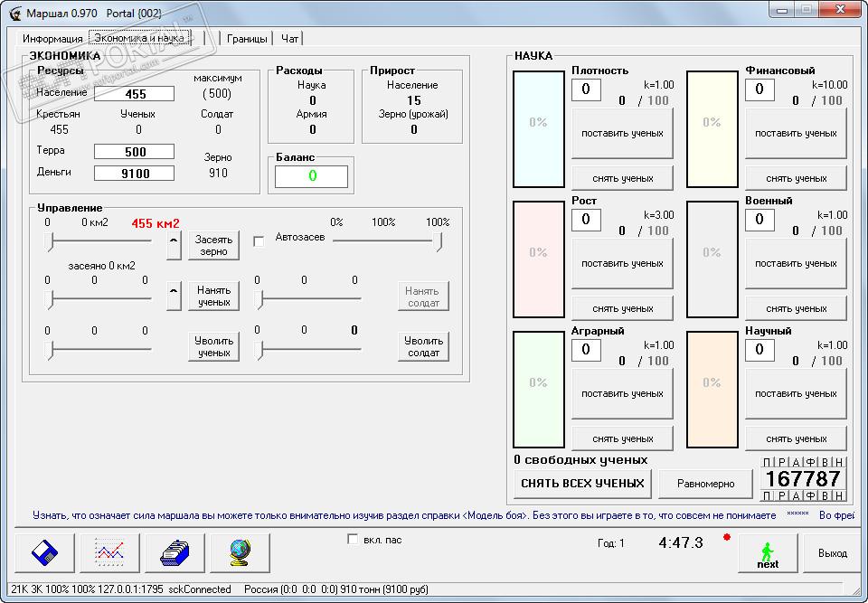Open the Границы tab

click(x=247, y=39)
